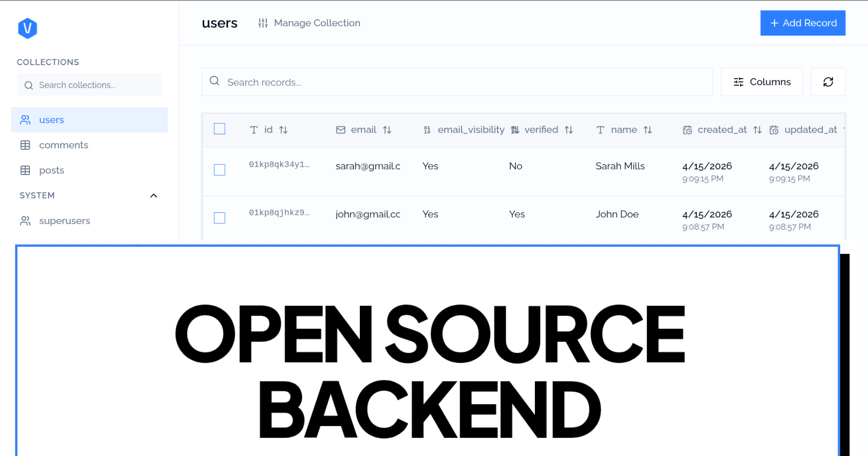This screenshot has width=868, height=456.
Task: Sort by email column arrows
Action: pyautogui.click(x=387, y=130)
